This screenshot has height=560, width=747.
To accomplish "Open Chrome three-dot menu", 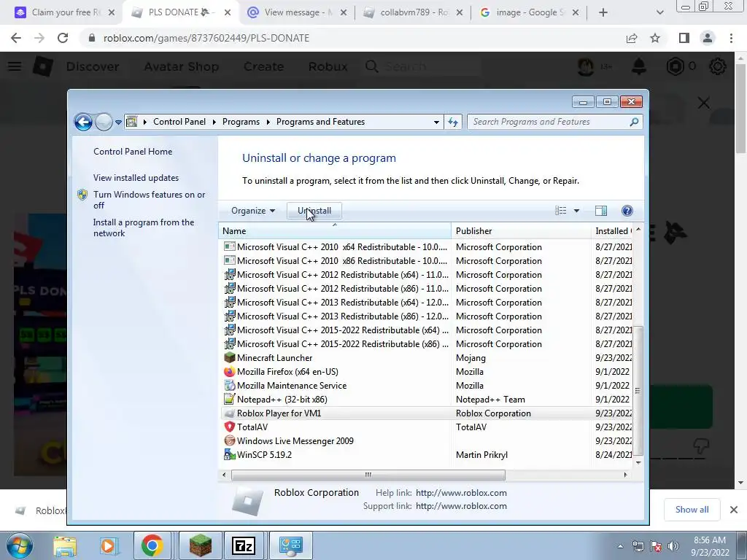I will point(731,38).
